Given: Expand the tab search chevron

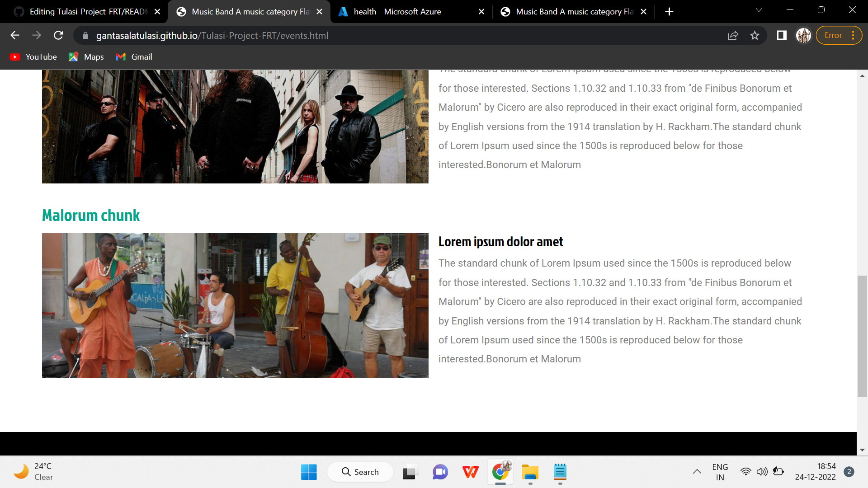Looking at the screenshot, I should pyautogui.click(x=759, y=10).
